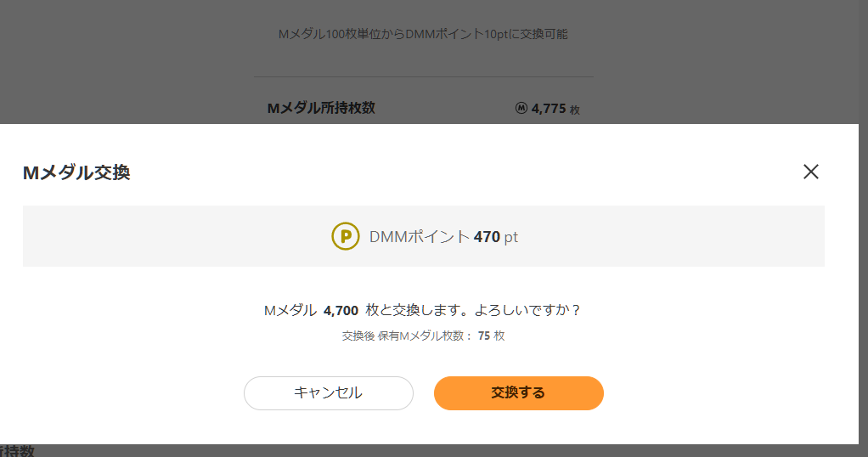Click the Mメダル交換 dialog title
The image size is (868, 457).
[76, 173]
